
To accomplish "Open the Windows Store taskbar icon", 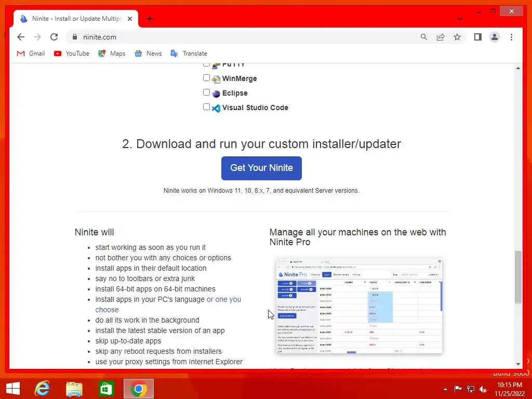I will pos(106,389).
